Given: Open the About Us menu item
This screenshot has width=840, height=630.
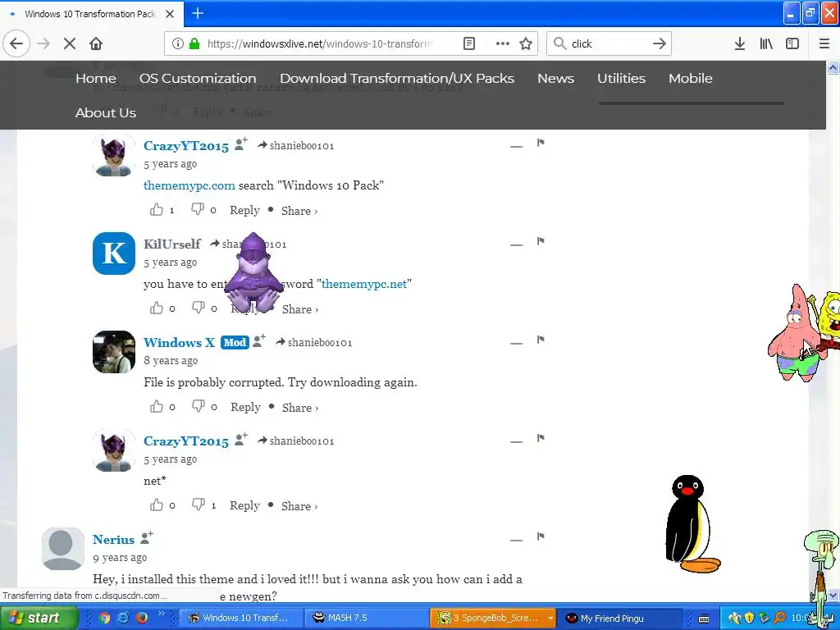Looking at the screenshot, I should point(106,113).
